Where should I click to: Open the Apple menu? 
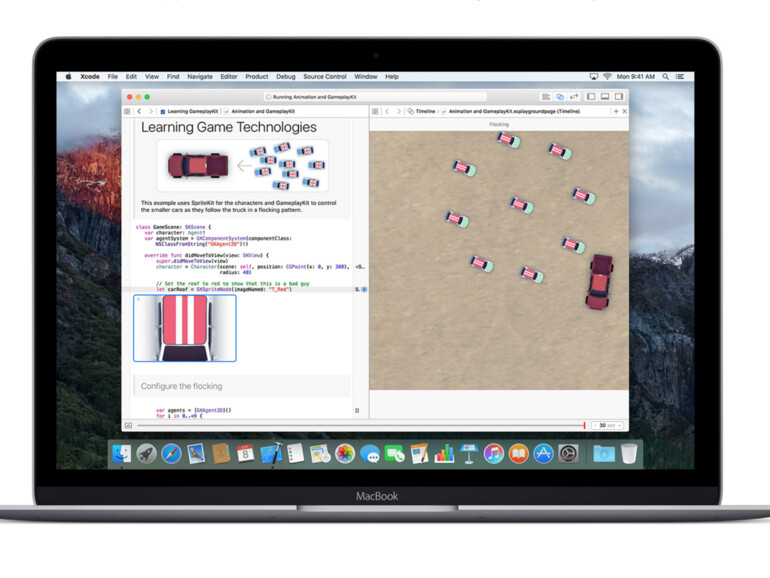pyautogui.click(x=69, y=77)
